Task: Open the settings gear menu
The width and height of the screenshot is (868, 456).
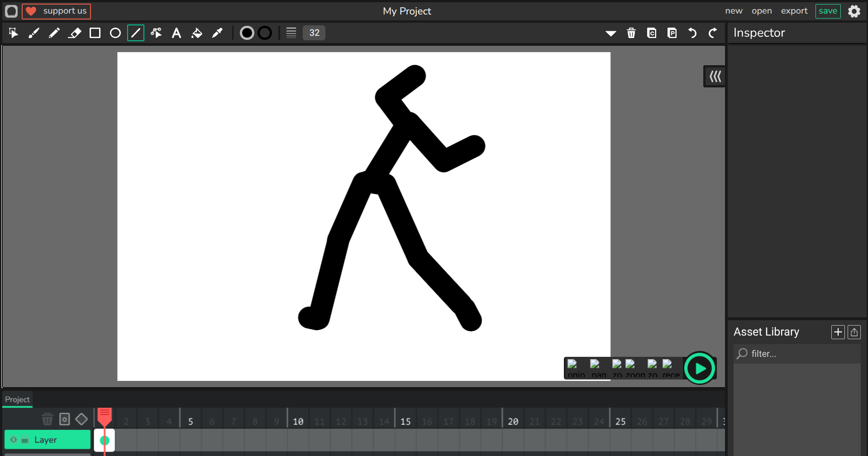Action: pyautogui.click(x=854, y=11)
